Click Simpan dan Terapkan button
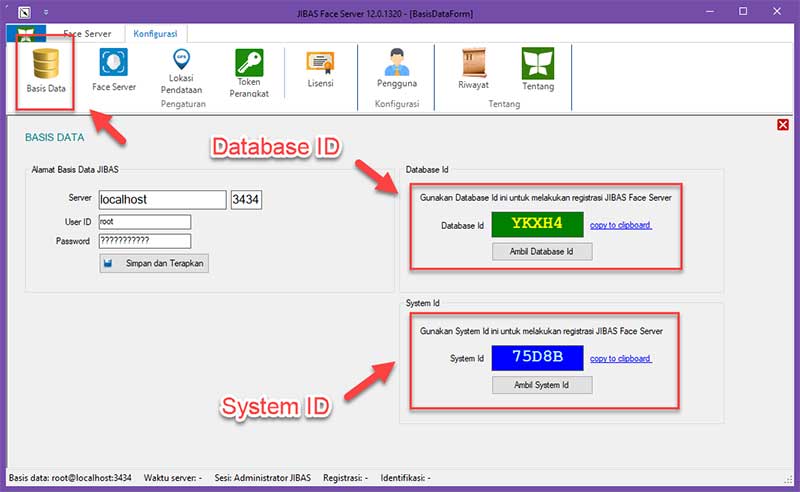 [154, 263]
